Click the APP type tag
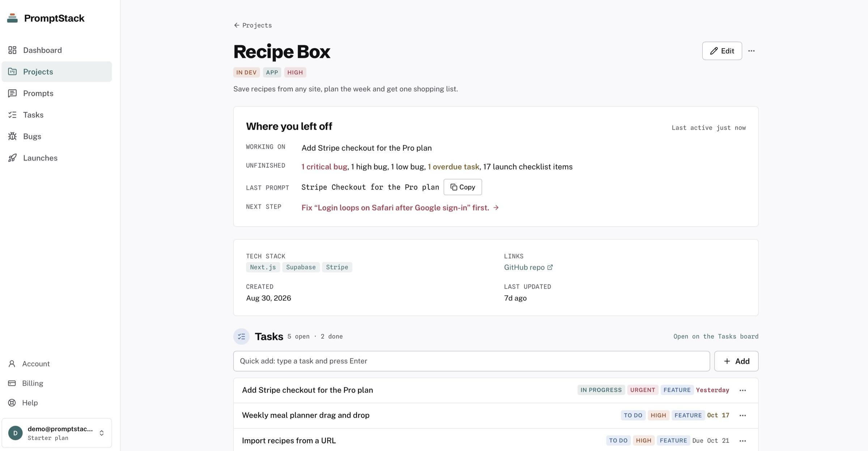Screen dimensions: 868x451 272,72
